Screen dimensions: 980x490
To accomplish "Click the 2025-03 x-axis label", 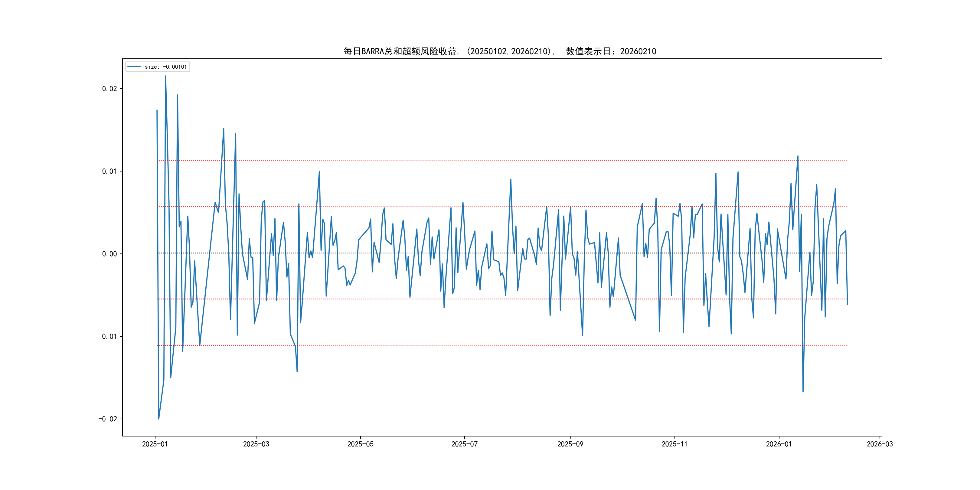I will point(256,444).
